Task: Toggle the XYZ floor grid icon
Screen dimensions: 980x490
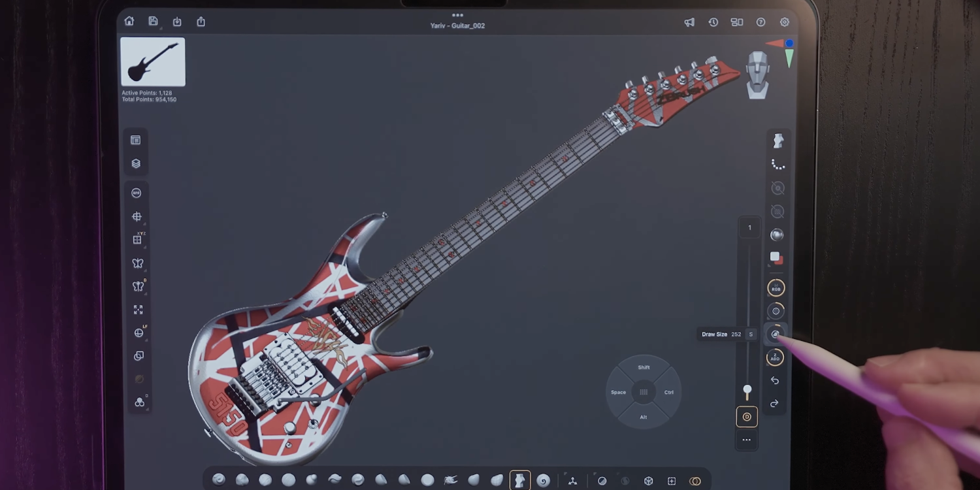Action: pyautogui.click(x=137, y=239)
